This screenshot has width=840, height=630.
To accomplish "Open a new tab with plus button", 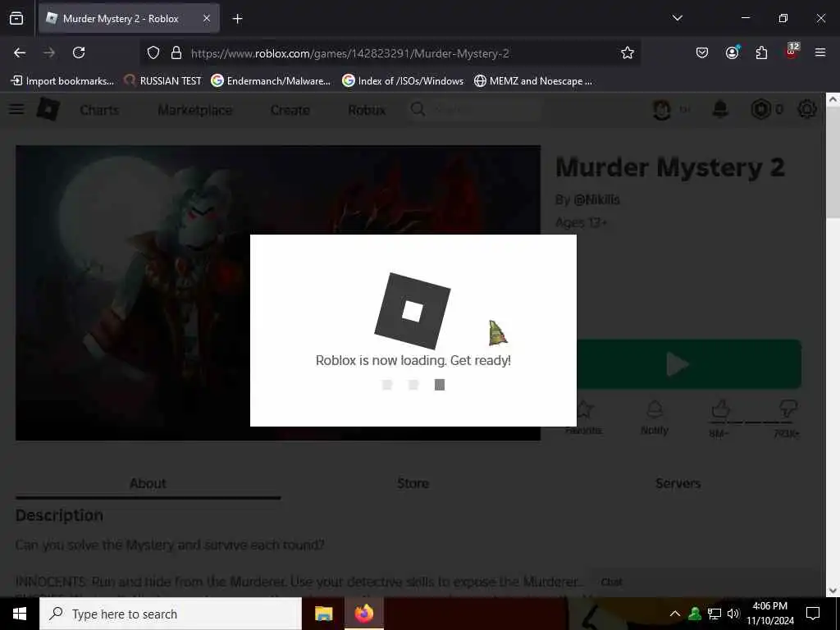I will pyautogui.click(x=237, y=19).
